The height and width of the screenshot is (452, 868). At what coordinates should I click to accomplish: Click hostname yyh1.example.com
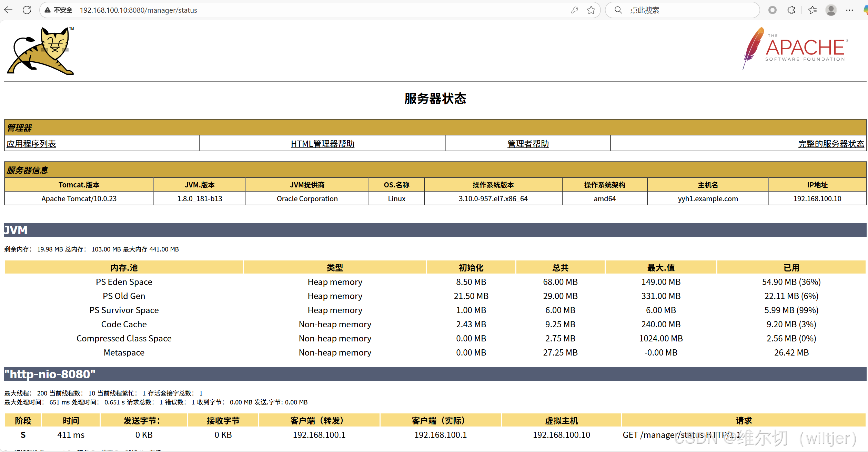pos(708,198)
